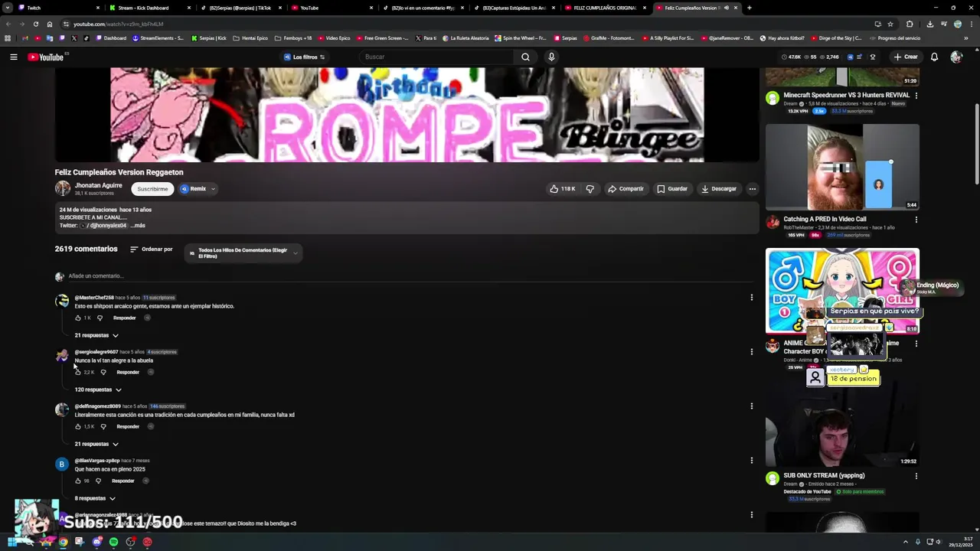980x551 pixels.
Task: Open Todos Los Hilos De Comentarios filter dropdown
Action: [243, 253]
